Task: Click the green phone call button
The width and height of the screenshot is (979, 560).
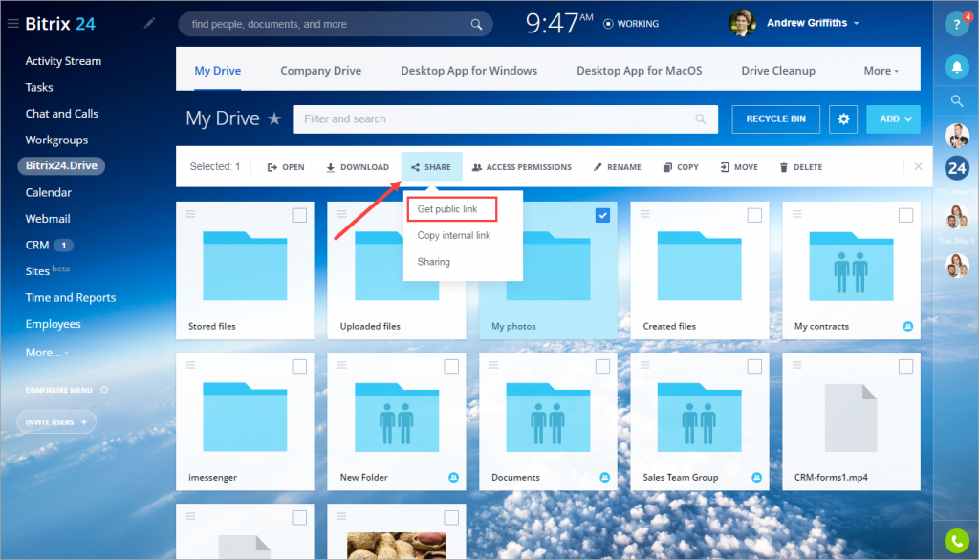Action: tap(956, 541)
